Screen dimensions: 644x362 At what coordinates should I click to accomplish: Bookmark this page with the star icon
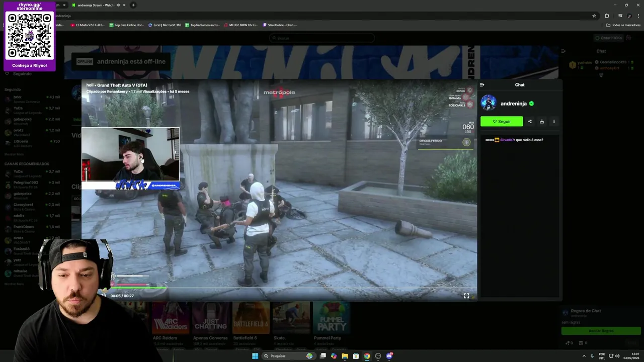coord(594,16)
